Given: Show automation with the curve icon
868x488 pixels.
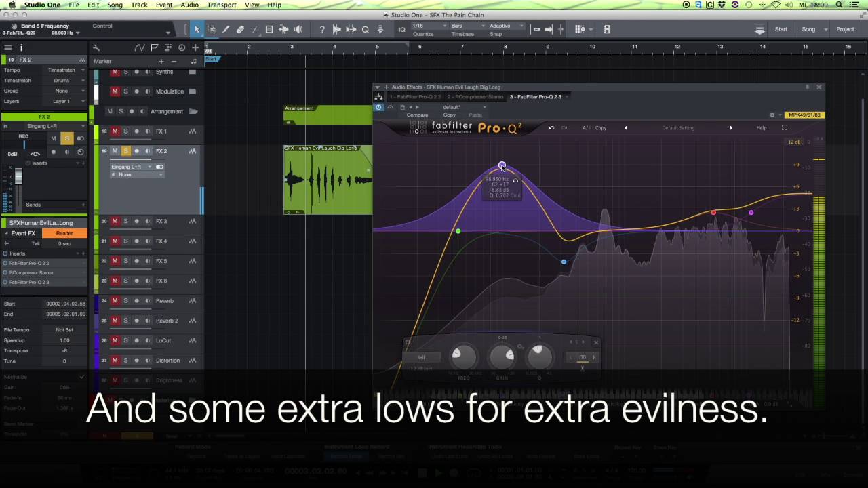Looking at the screenshot, I should tap(139, 47).
